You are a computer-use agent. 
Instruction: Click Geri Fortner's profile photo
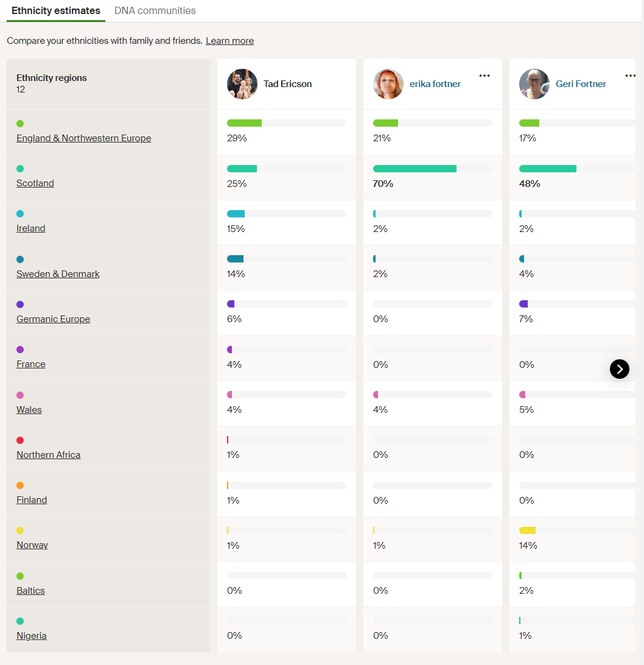coord(534,84)
